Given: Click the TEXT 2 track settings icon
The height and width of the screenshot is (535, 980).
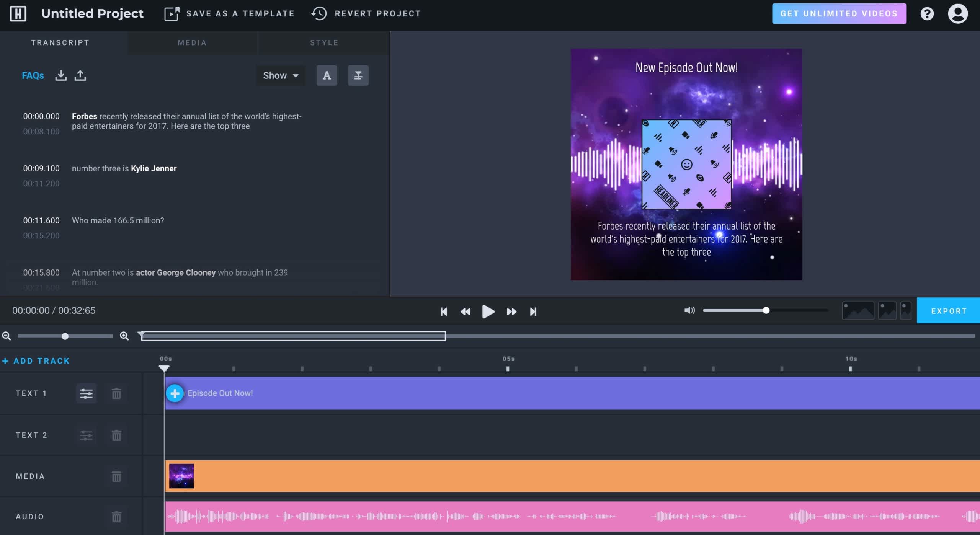Looking at the screenshot, I should point(87,435).
